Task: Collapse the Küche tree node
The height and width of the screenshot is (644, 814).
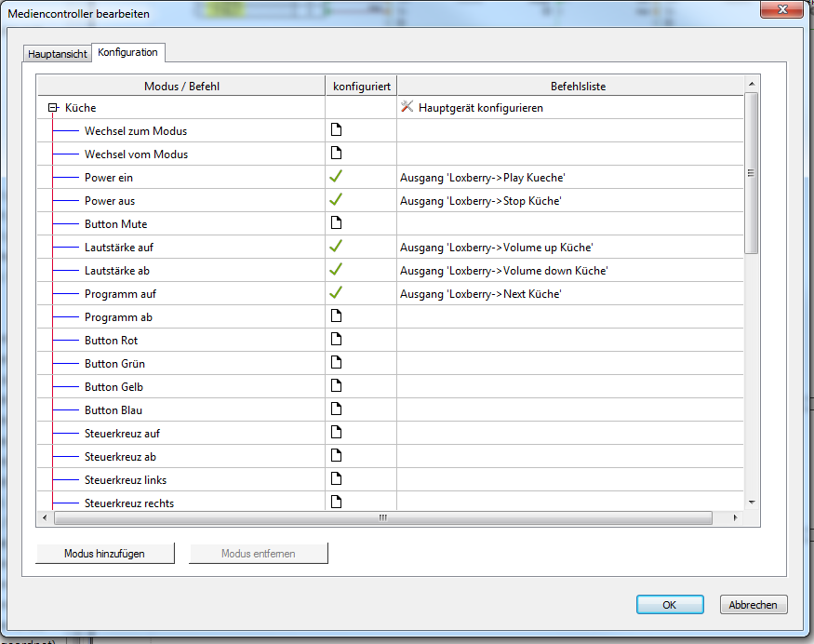Action: (x=53, y=108)
